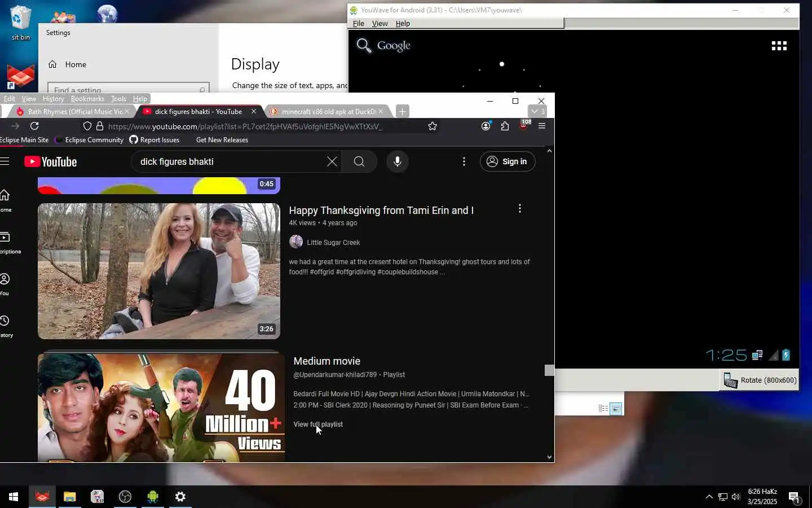
Task: Reload the page in the browser
Action: pos(34,126)
